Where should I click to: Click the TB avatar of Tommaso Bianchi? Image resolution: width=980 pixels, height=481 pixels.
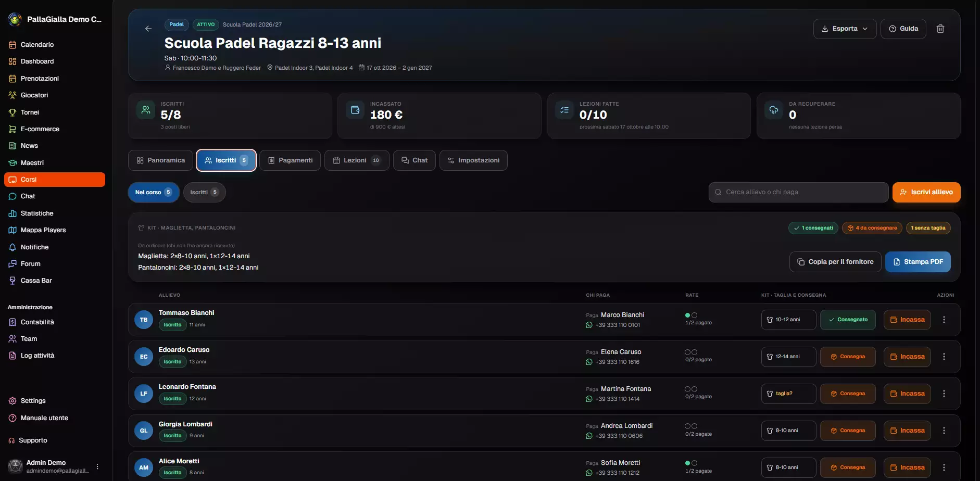pyautogui.click(x=144, y=320)
